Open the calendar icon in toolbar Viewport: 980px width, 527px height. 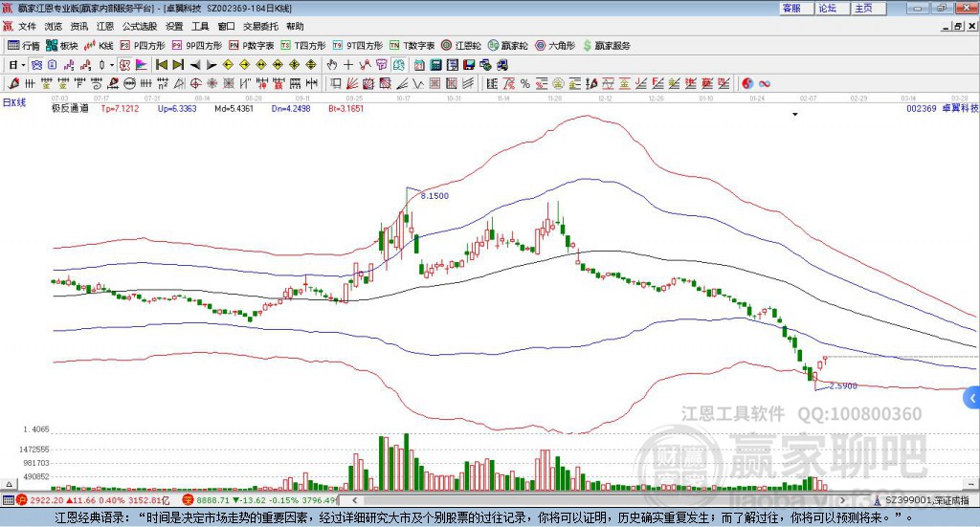[419, 65]
